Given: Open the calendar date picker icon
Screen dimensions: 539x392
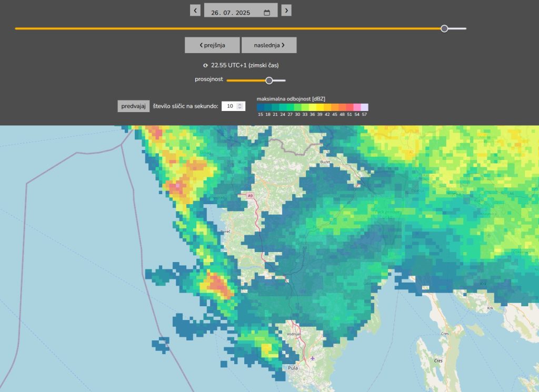Looking at the screenshot, I should pyautogui.click(x=267, y=13).
